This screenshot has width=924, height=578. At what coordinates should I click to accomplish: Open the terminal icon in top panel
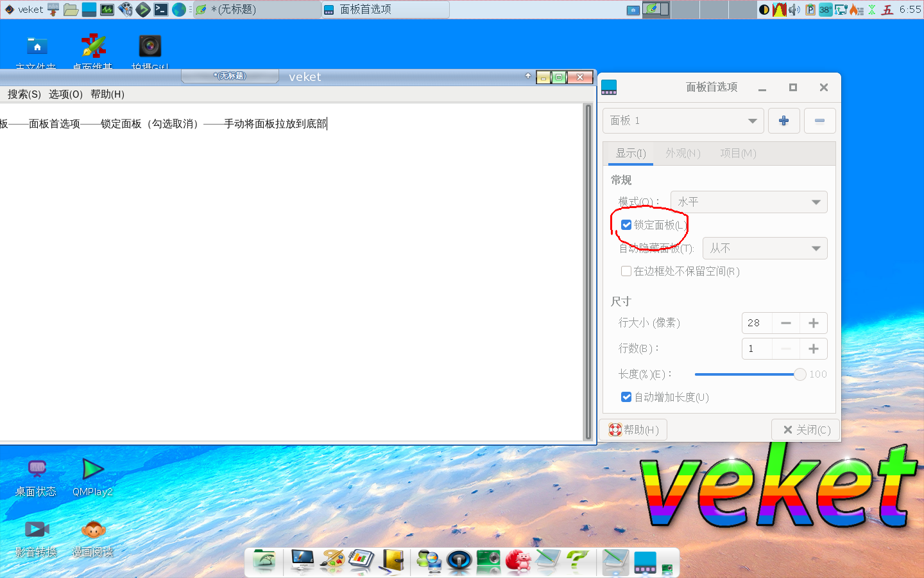[161, 10]
